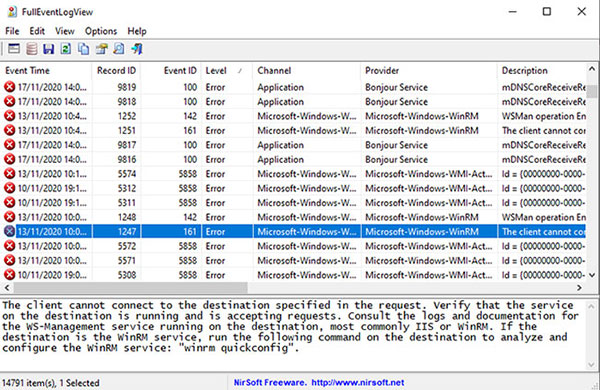Image resolution: width=600 pixels, height=390 pixels.
Task: Click the error icon on record 1248 row
Action: pos(10,217)
